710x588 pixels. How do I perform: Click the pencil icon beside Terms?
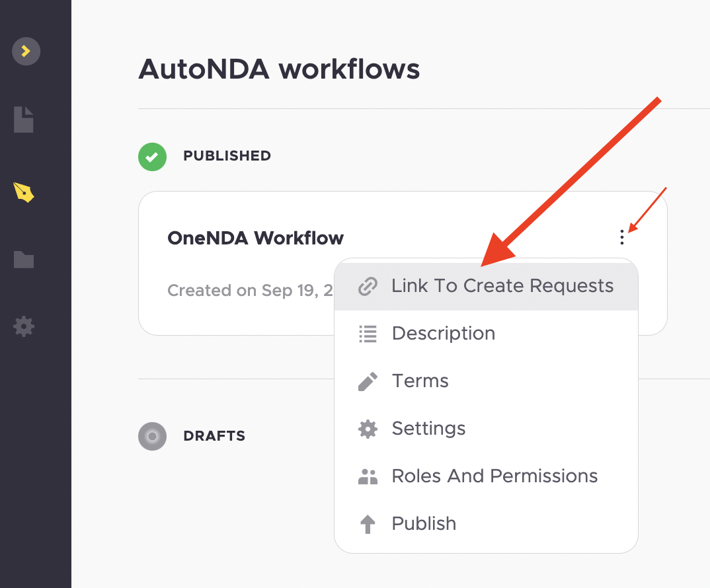(x=368, y=382)
